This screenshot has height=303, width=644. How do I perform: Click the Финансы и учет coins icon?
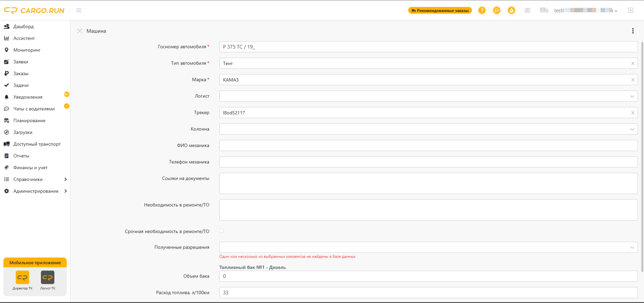[x=6, y=167]
